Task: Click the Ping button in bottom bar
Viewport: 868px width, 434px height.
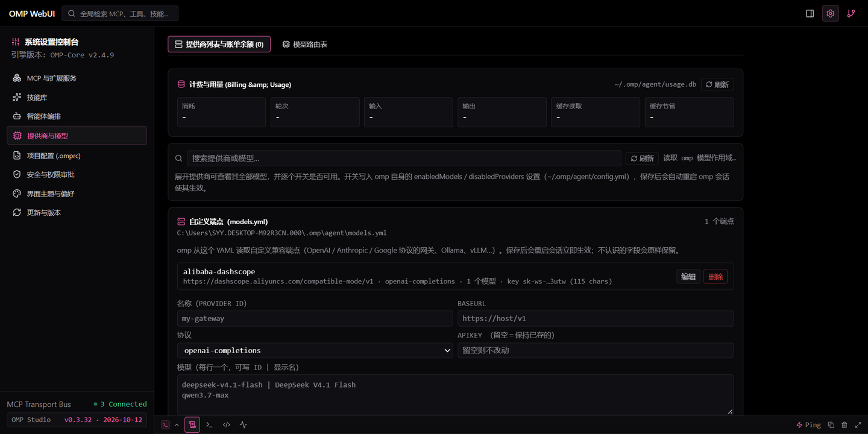Action: pos(808,425)
